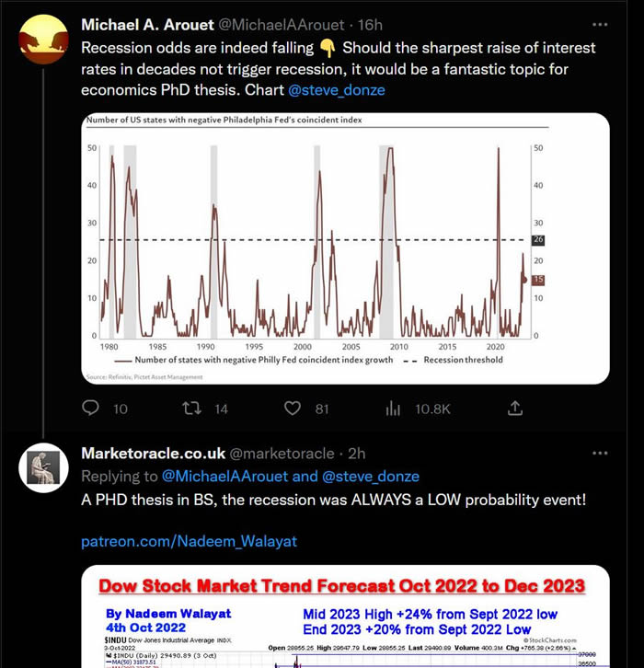Click the Marketoracle.co.uk display name
The image size is (644, 668).
(152, 454)
